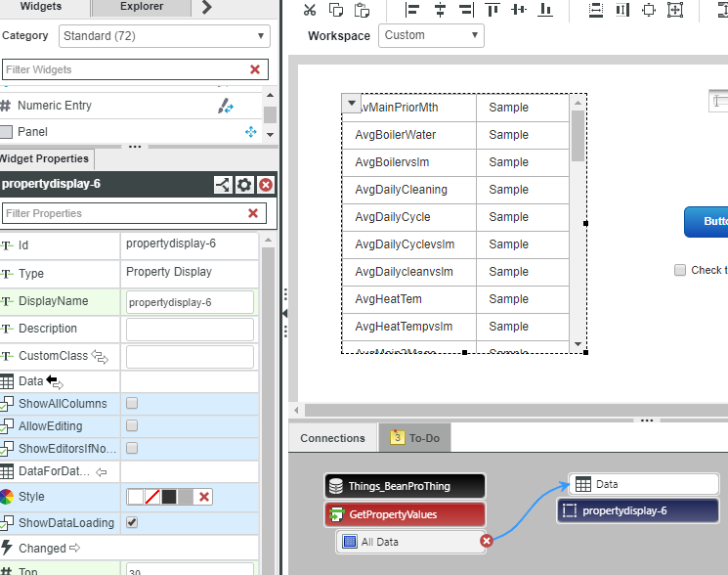The width and height of the screenshot is (728, 575).
Task: Expand more tabs chevron next to Explorer
Action: point(207,7)
